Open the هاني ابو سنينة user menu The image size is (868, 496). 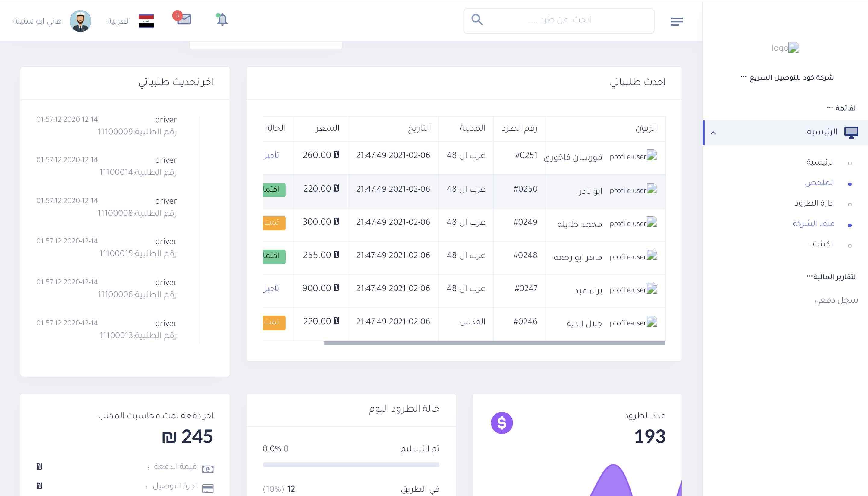tap(37, 21)
